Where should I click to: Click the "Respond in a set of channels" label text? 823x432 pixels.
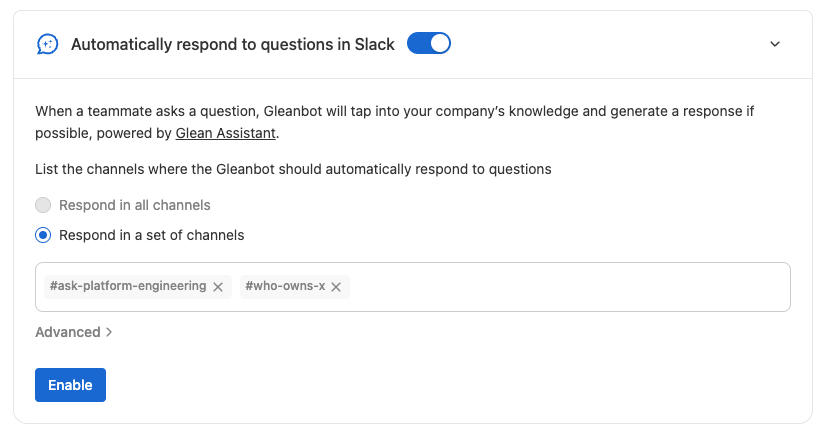coord(152,236)
